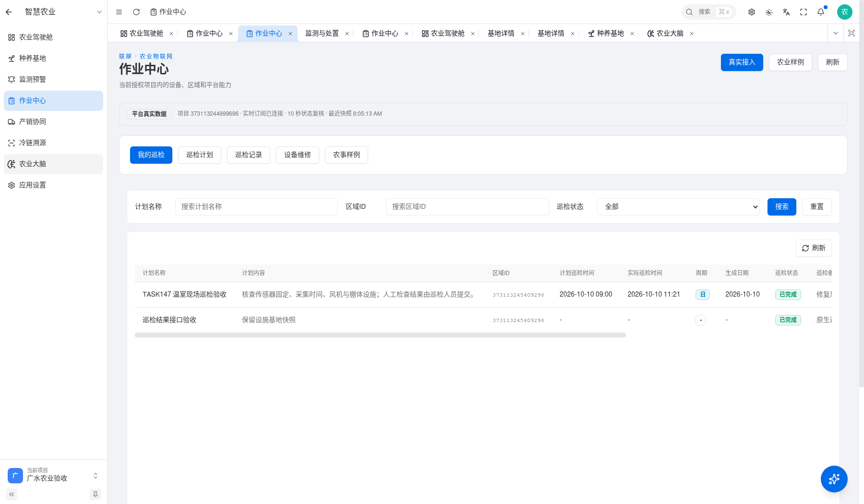This screenshot has height=504, width=864.
Task: Expand the 智慧农业 app switcher dropdown
Action: [x=99, y=12]
